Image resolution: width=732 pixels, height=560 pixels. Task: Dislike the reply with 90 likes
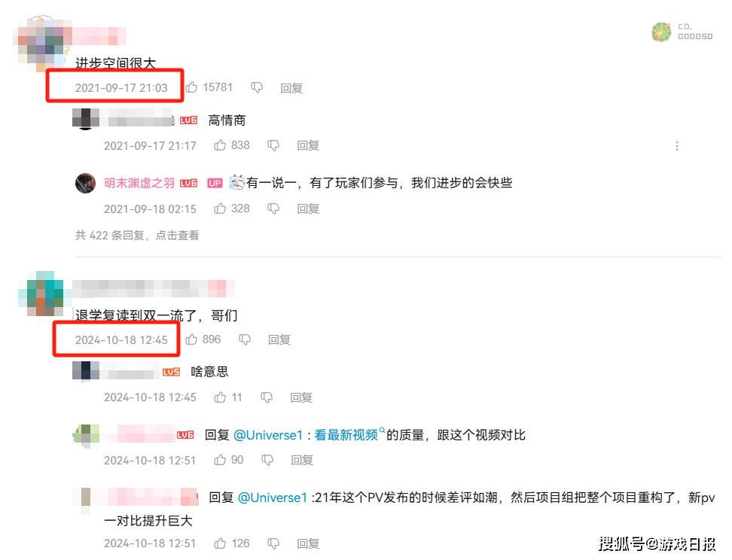(x=267, y=460)
